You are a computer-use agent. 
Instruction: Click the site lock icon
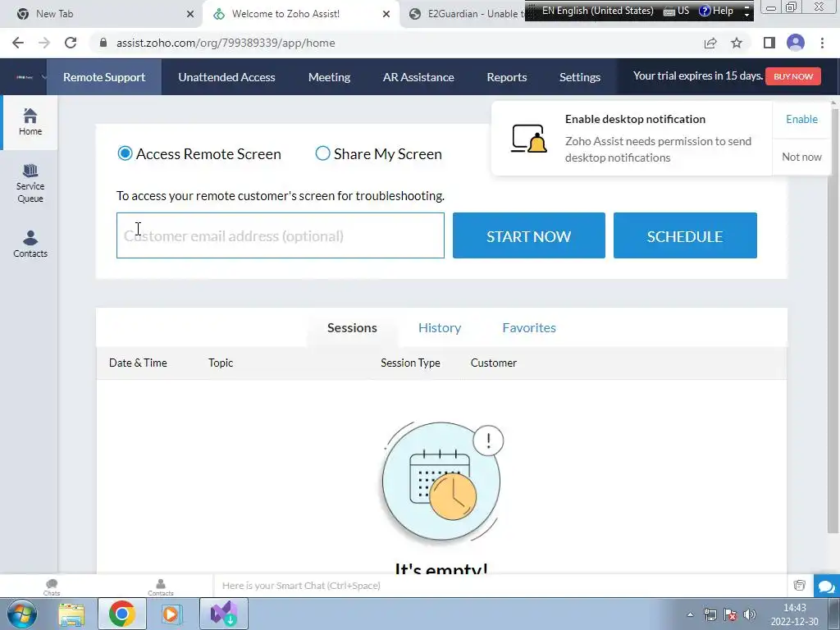103,43
